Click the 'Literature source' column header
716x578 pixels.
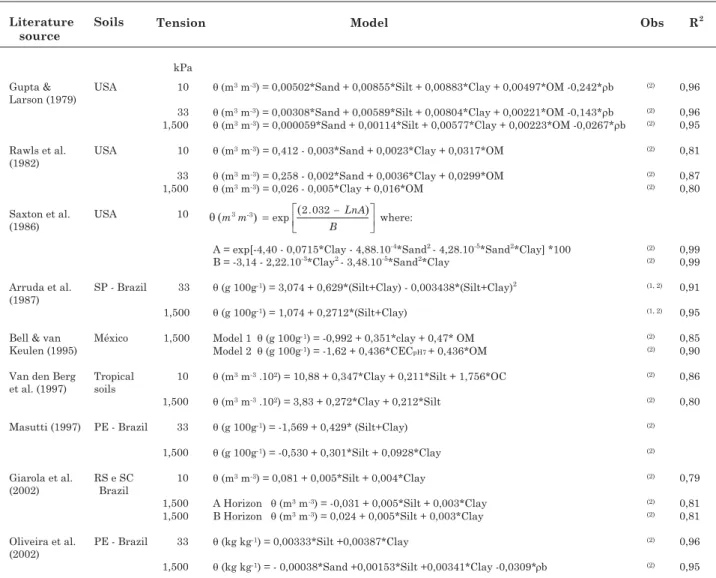click(x=41, y=29)
